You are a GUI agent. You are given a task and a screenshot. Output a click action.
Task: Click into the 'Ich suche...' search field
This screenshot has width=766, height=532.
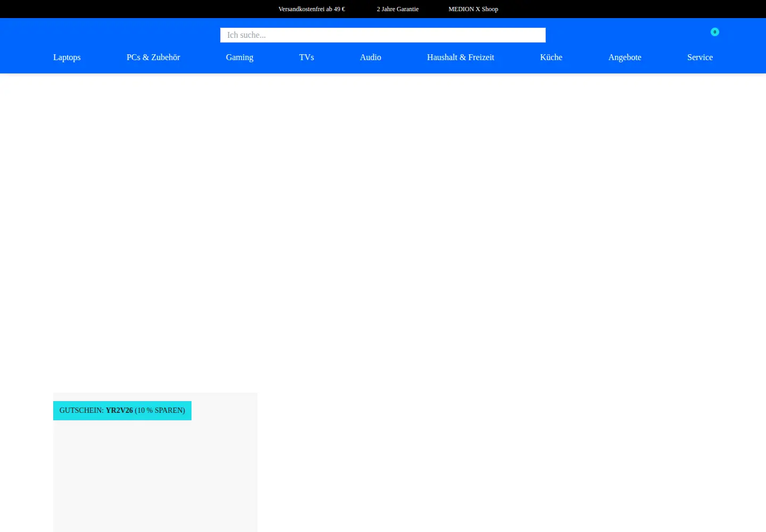pos(383,35)
